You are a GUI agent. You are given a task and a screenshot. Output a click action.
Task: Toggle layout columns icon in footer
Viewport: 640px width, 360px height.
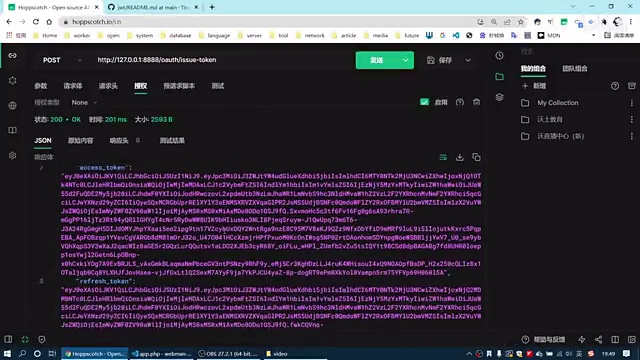pos(615,339)
